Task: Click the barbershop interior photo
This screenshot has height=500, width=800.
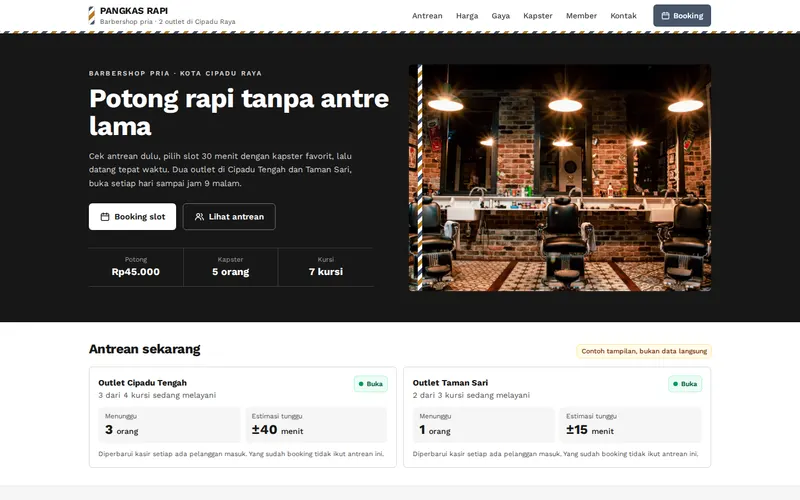Action: pyautogui.click(x=560, y=178)
